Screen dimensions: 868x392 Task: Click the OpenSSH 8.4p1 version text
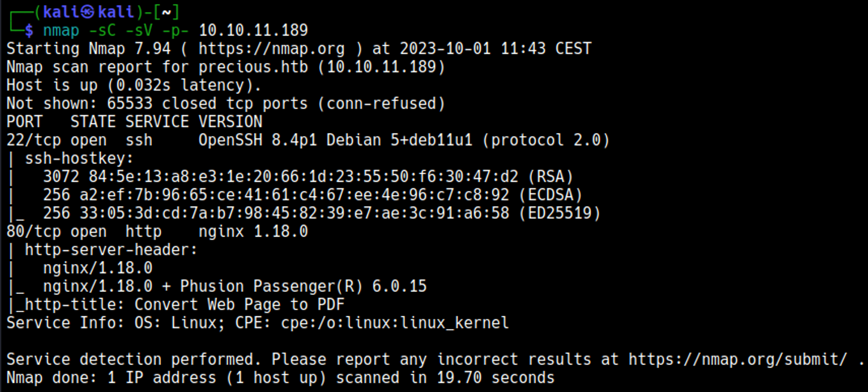(257, 140)
